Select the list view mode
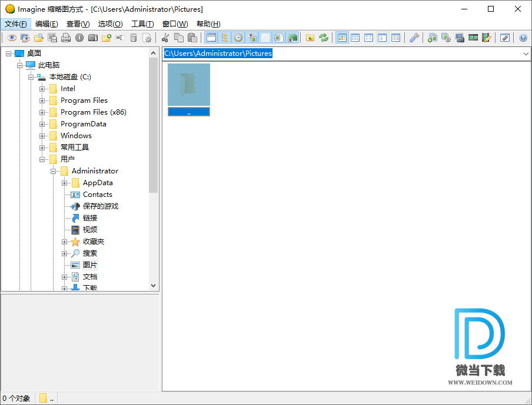Viewport: 532px width, 405px height. 383,38
